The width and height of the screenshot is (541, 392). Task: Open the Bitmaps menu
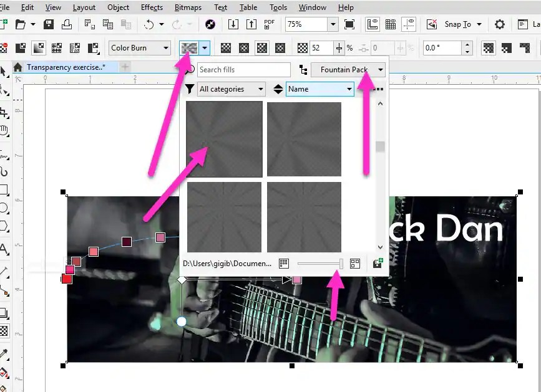(188, 7)
